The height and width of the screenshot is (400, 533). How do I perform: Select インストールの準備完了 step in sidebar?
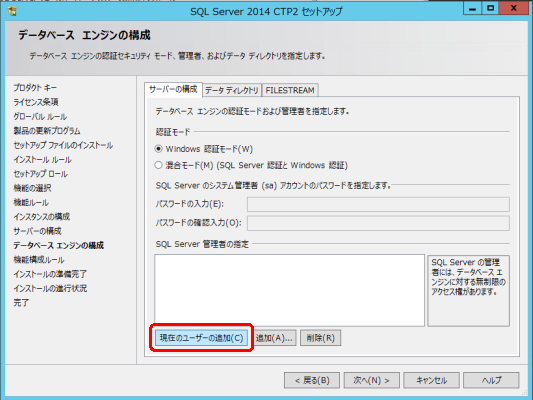click(50, 274)
